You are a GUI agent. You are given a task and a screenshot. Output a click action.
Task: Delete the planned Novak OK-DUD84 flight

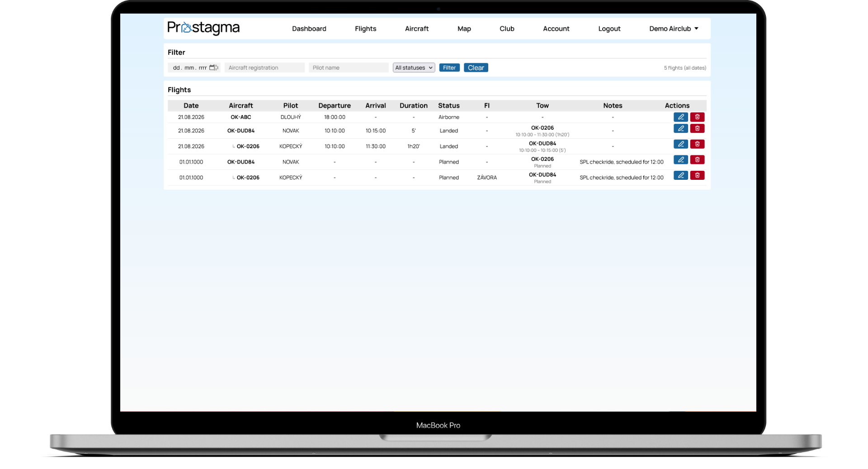pos(697,159)
